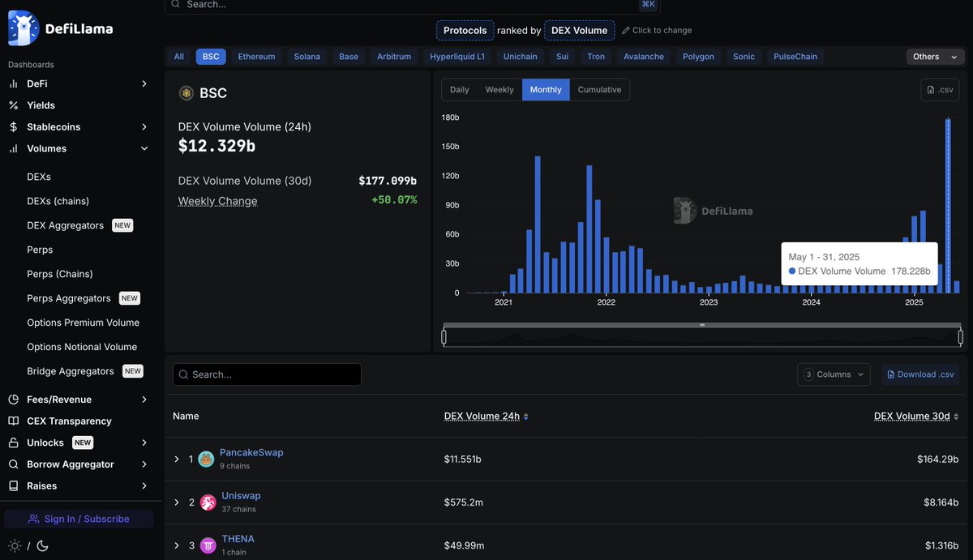Click Download .csv button above table
This screenshot has height=560, width=973.
[920, 374]
